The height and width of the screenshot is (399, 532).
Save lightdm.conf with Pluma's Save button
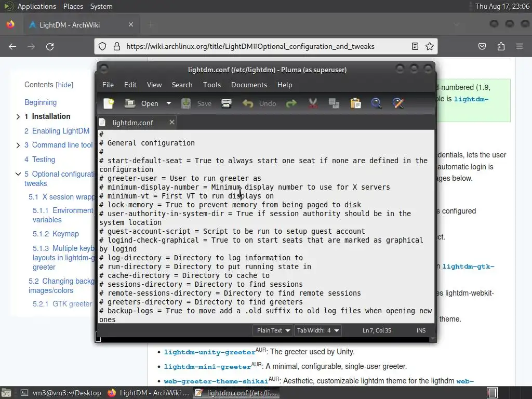click(x=196, y=103)
